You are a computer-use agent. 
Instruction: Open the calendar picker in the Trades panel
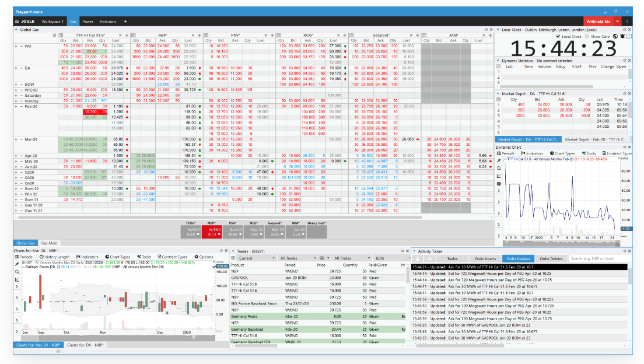[323, 257]
